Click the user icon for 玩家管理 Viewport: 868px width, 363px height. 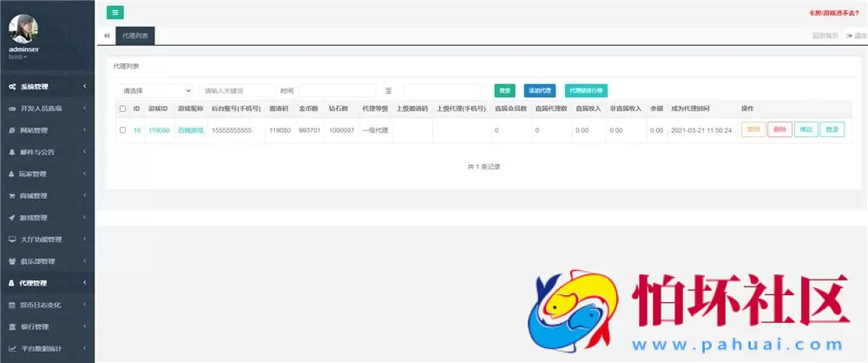click(11, 174)
